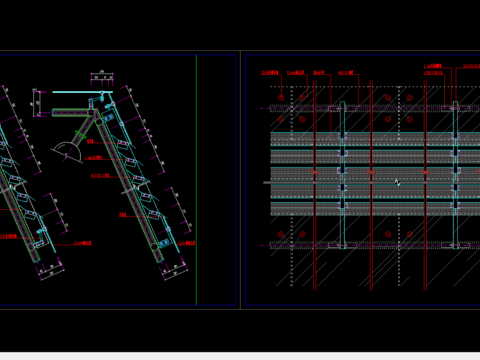480x360 pixels.
Task: Click the gray divider between the two viewports
Action: (240, 180)
